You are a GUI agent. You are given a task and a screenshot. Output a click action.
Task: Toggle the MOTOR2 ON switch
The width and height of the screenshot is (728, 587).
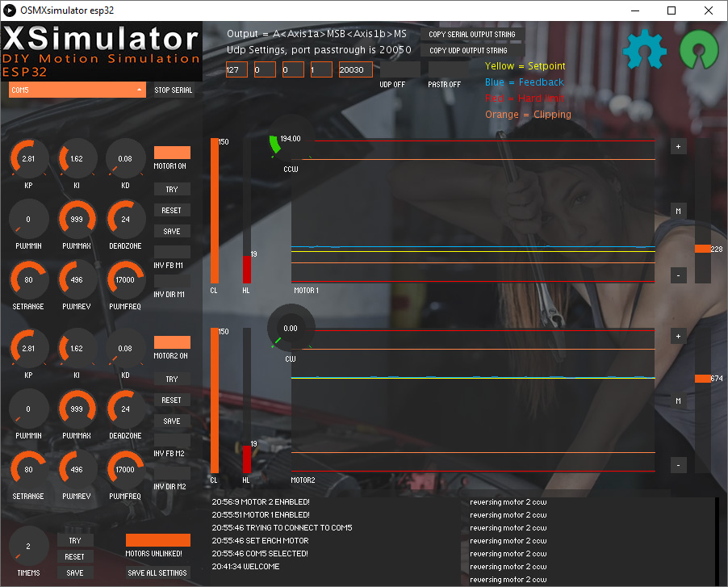click(172, 342)
